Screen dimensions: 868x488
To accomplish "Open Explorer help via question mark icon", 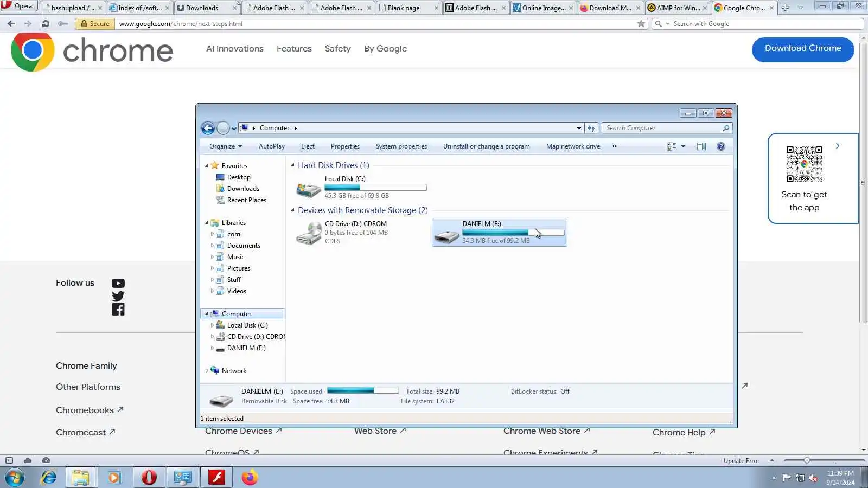I will coord(721,146).
